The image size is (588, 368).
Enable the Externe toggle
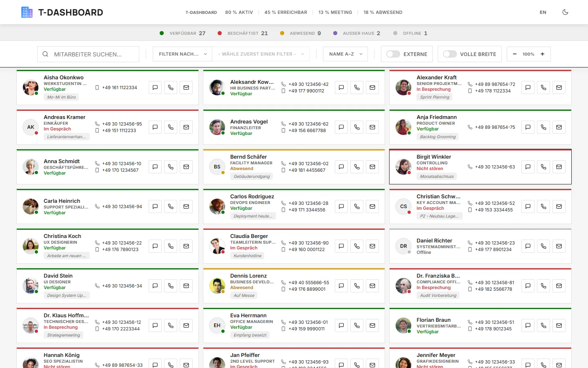393,54
